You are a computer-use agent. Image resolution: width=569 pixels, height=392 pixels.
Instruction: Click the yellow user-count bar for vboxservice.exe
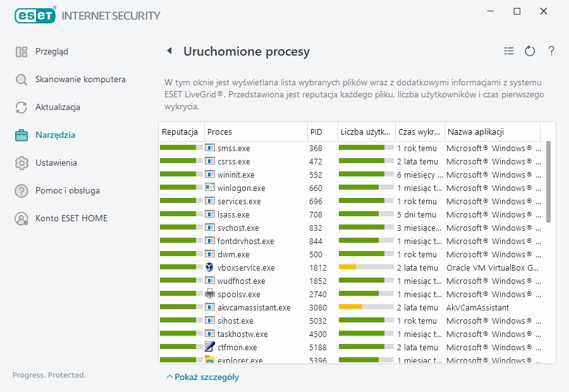point(348,268)
